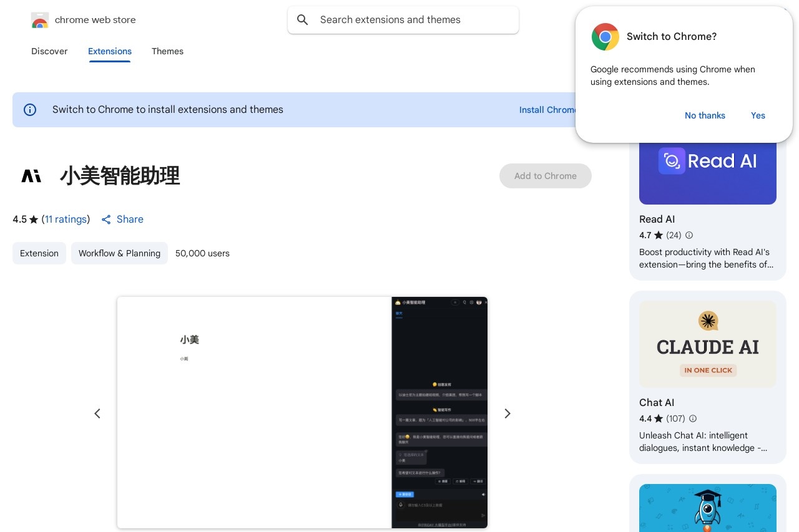Show next screenshot with right arrow
This screenshot has width=799, height=532.
point(507,414)
